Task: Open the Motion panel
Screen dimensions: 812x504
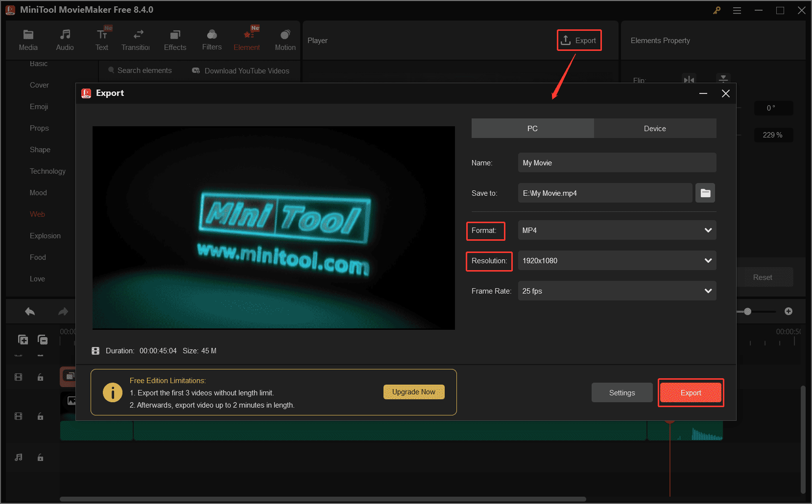Action: (x=285, y=38)
